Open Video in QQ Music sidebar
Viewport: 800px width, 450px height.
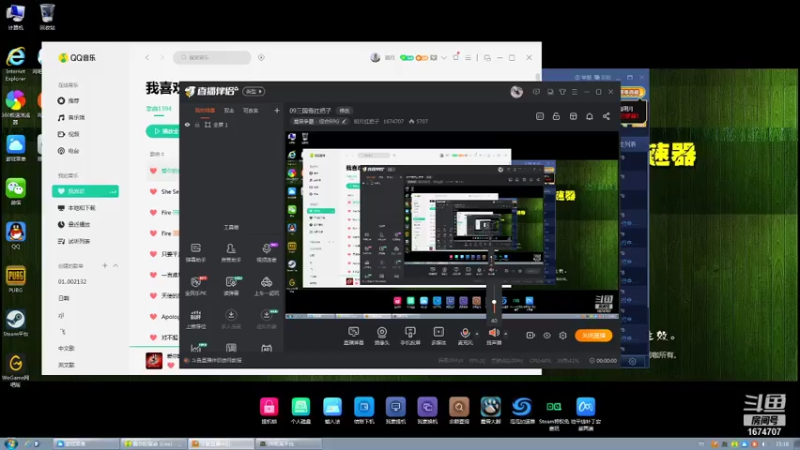(69, 134)
